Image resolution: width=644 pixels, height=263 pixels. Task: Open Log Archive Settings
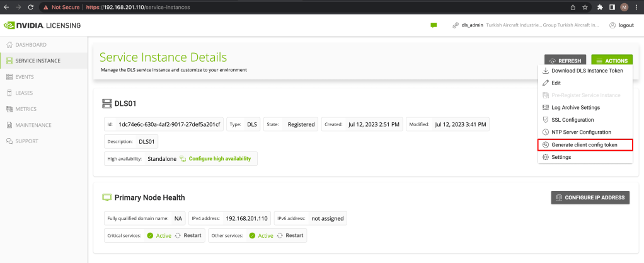575,107
